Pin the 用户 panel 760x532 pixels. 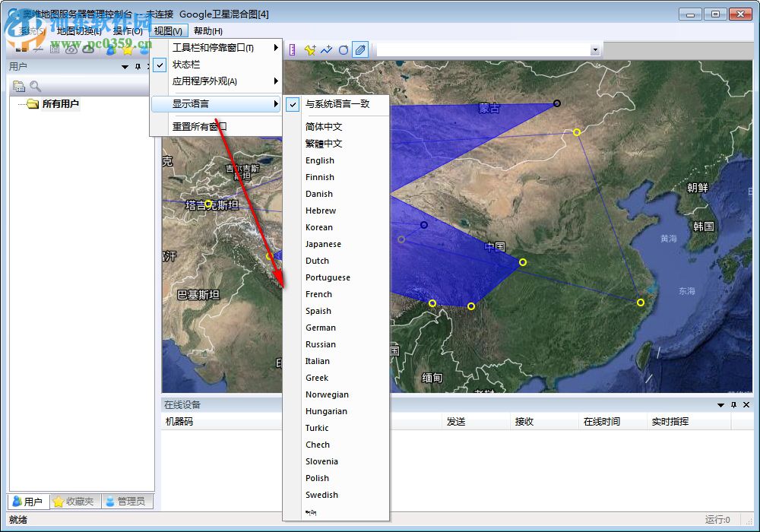tap(138, 66)
